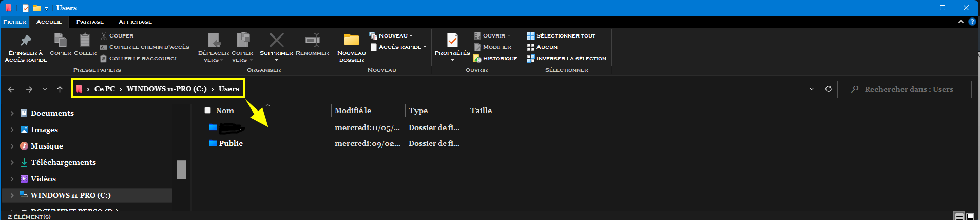980x220 pixels.
Task: Open the address bar history dropdown
Action: tap(812, 89)
